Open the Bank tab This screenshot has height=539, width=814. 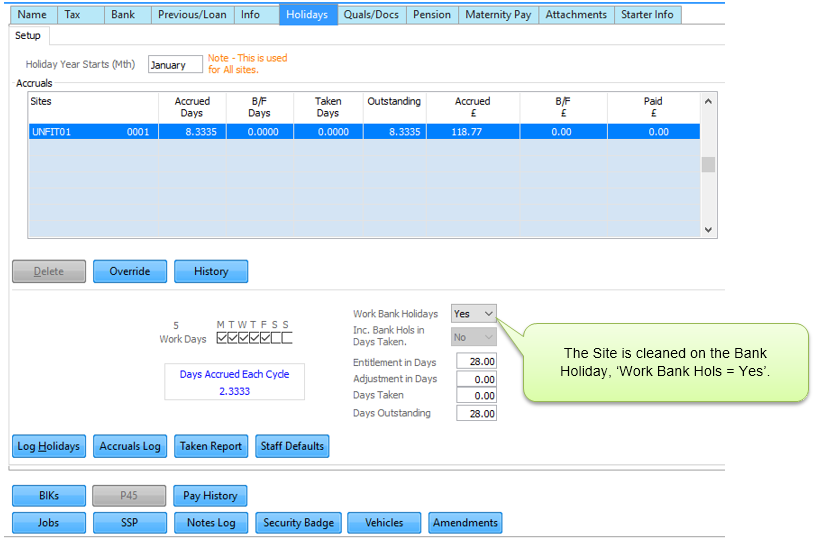coord(127,15)
